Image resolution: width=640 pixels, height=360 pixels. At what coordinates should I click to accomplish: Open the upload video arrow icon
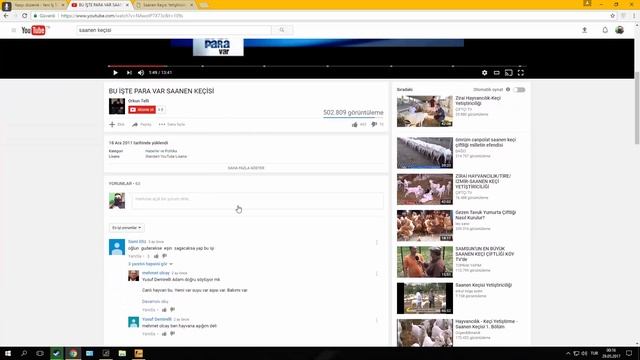click(584, 30)
